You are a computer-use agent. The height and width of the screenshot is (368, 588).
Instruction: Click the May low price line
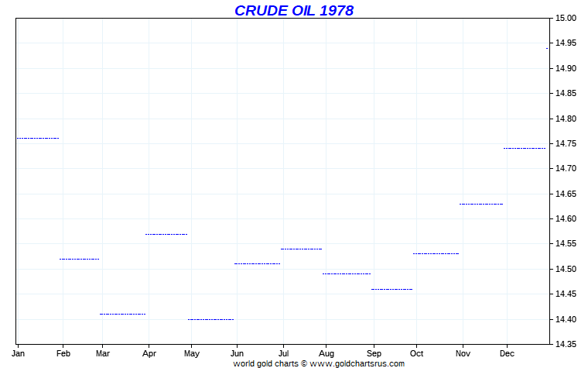coord(210,319)
